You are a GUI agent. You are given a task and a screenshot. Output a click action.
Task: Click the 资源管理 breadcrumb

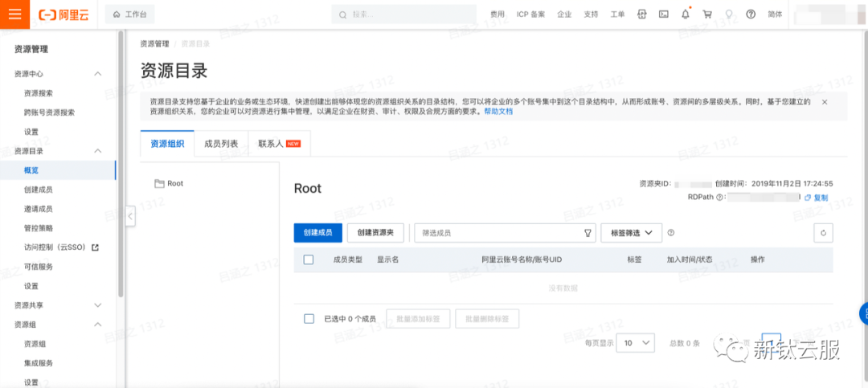click(154, 43)
